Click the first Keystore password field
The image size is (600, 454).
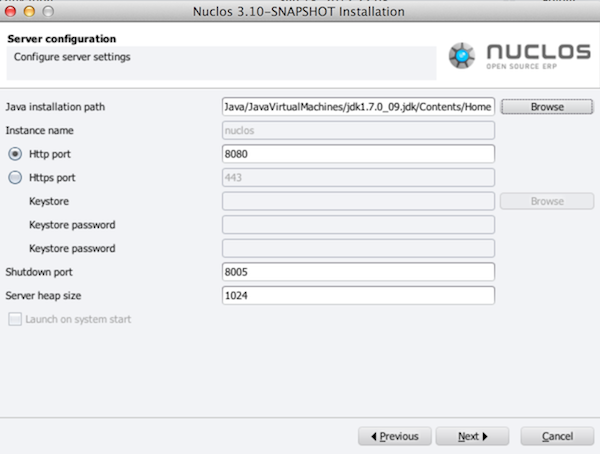(358, 225)
